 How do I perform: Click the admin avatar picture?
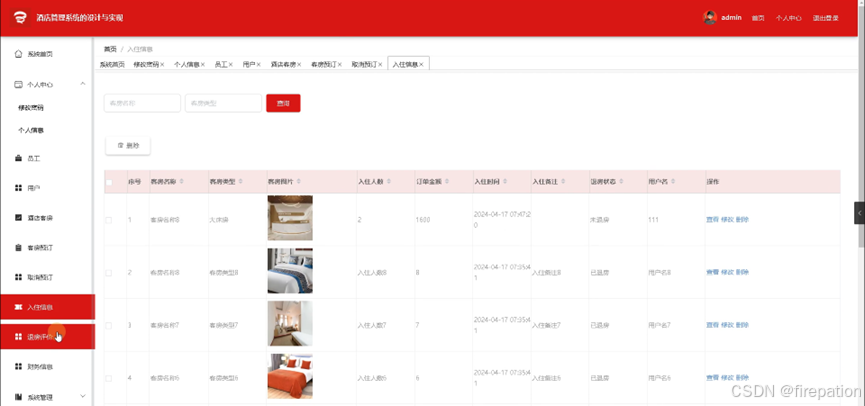tap(709, 18)
